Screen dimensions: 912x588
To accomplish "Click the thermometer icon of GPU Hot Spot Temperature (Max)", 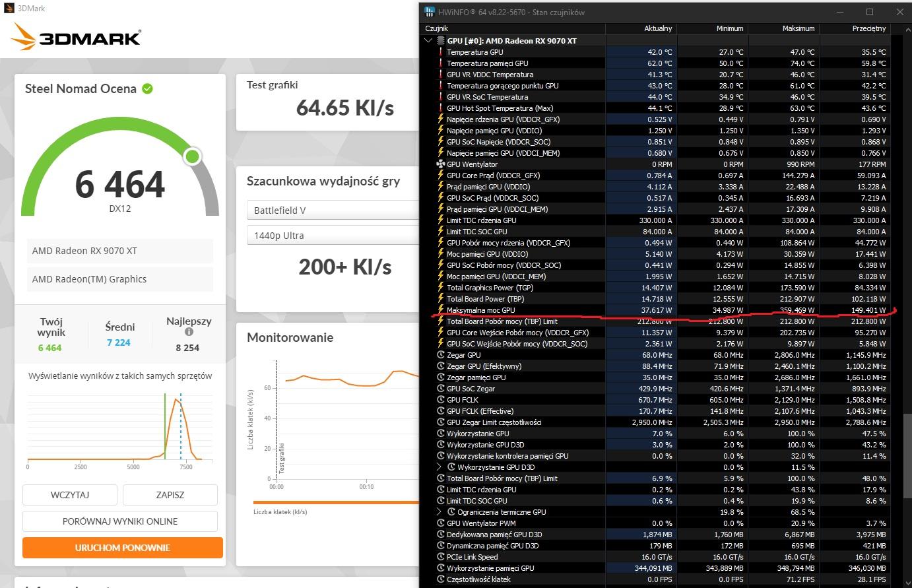I will point(441,108).
